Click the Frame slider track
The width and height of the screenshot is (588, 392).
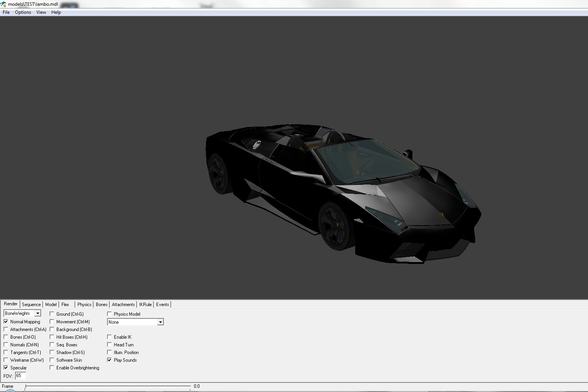pyautogui.click(x=107, y=386)
